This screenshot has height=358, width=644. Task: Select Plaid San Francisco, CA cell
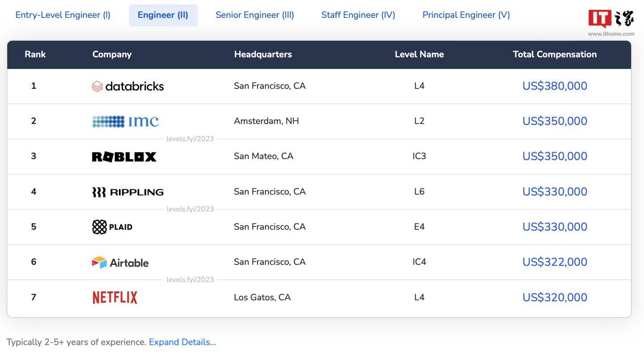click(x=270, y=227)
